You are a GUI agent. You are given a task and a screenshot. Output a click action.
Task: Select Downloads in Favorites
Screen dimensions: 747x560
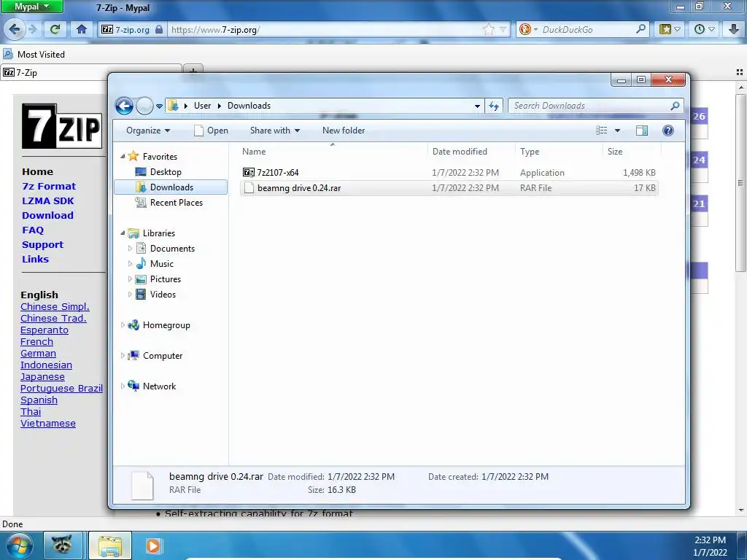[171, 187]
